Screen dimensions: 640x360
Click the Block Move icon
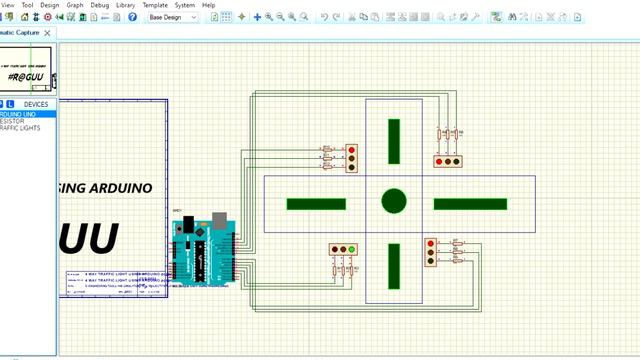tap(402, 17)
